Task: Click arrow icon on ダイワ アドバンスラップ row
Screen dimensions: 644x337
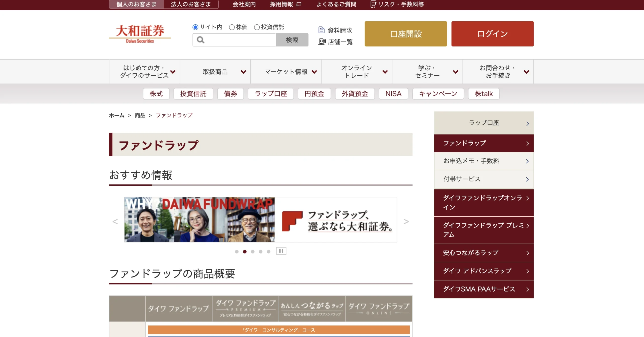Action: 528,271
